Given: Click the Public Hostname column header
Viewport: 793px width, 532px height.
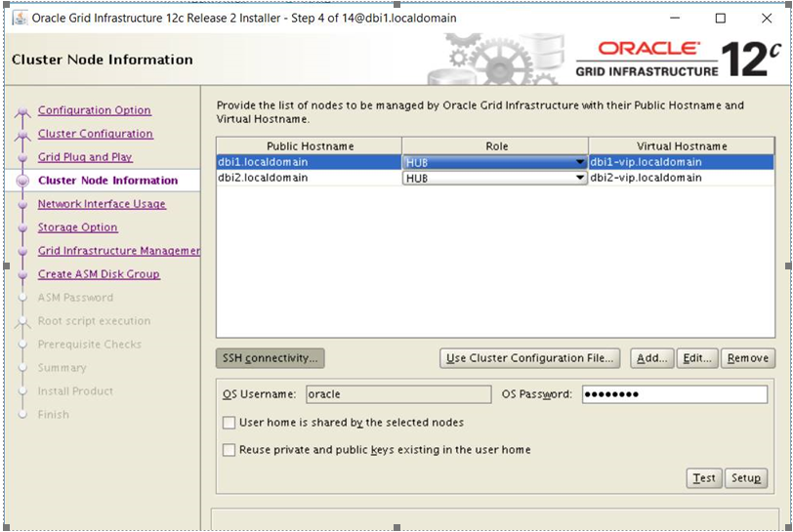Looking at the screenshot, I should (x=310, y=146).
